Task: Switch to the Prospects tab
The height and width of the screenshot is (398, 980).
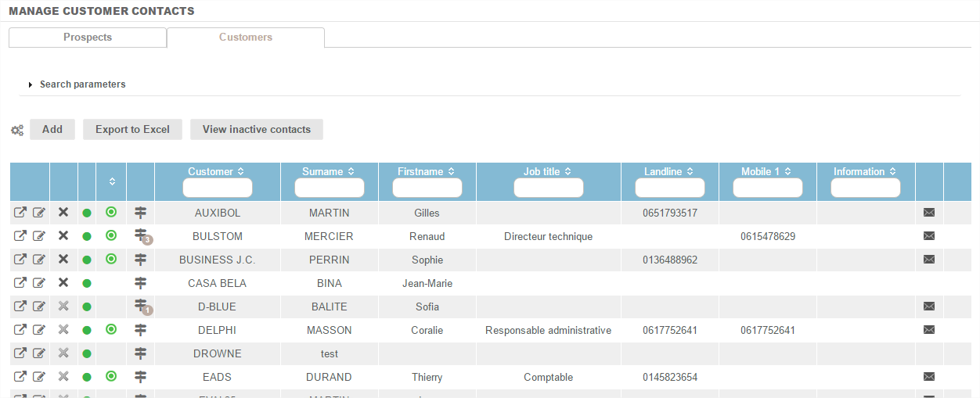Action: pos(88,38)
